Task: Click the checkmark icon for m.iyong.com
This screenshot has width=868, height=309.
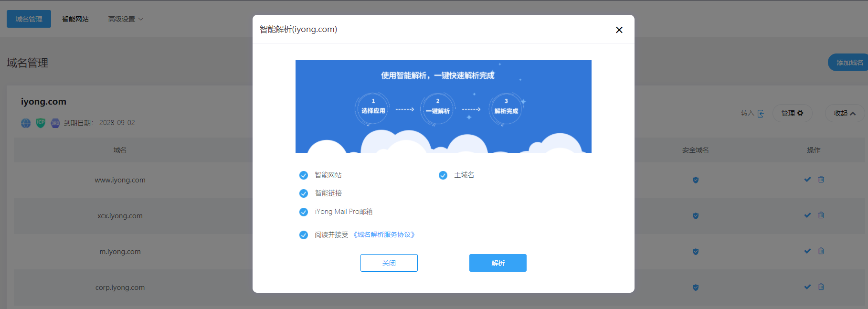Action: [807, 251]
